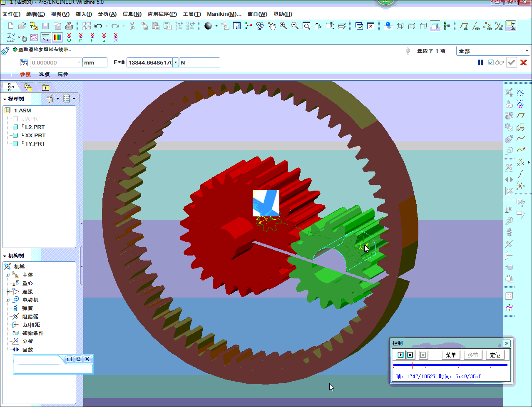Stop the animation in control panel
532x407 pixels.
click(x=410, y=355)
